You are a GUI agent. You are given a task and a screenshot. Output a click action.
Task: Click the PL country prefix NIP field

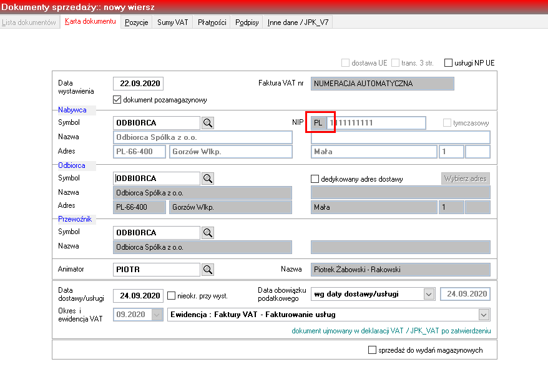318,123
